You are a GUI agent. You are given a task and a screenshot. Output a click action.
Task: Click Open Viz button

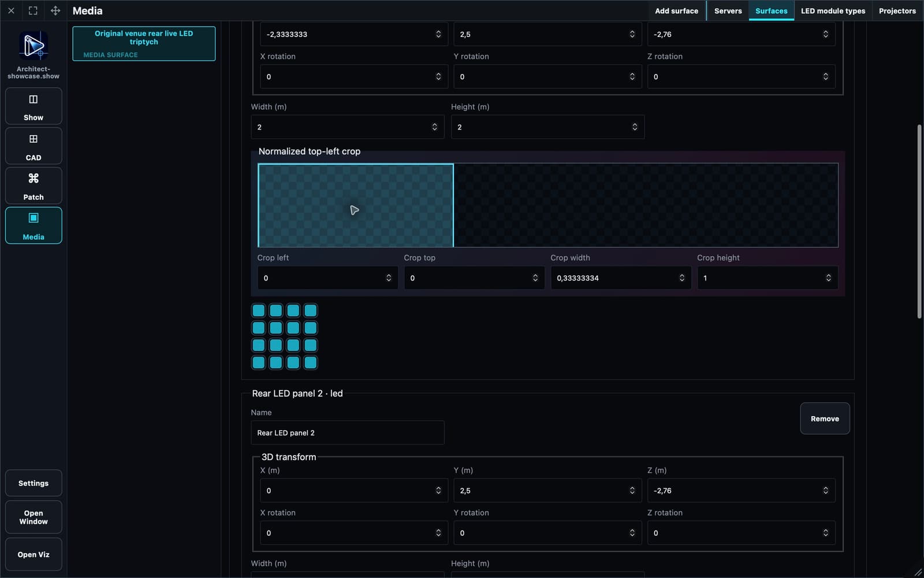click(x=33, y=554)
